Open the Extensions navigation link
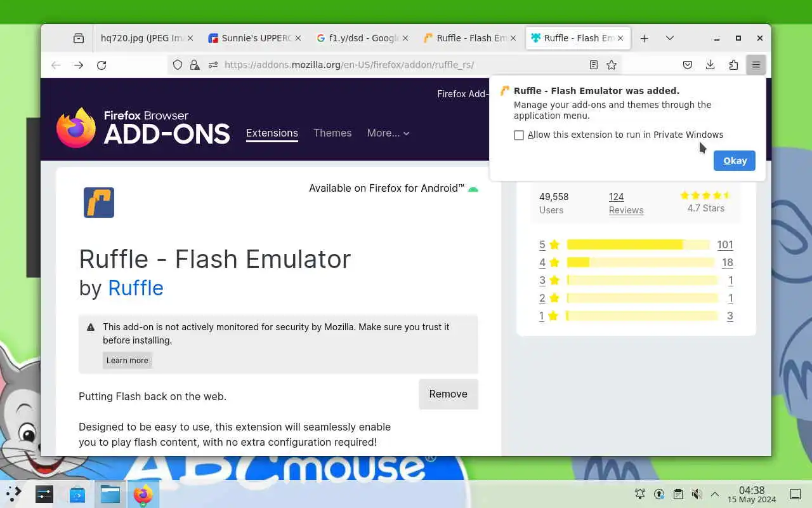This screenshot has height=508, width=812. pos(272,133)
